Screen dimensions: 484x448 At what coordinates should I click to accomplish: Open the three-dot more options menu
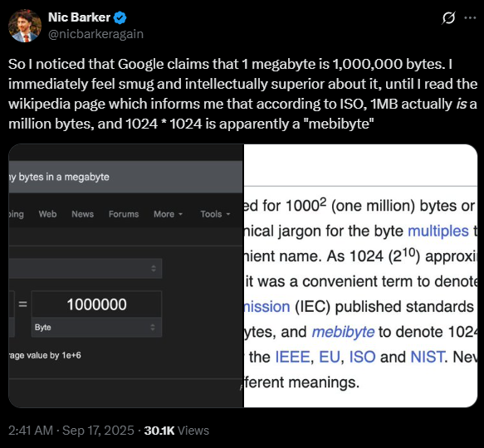[470, 18]
